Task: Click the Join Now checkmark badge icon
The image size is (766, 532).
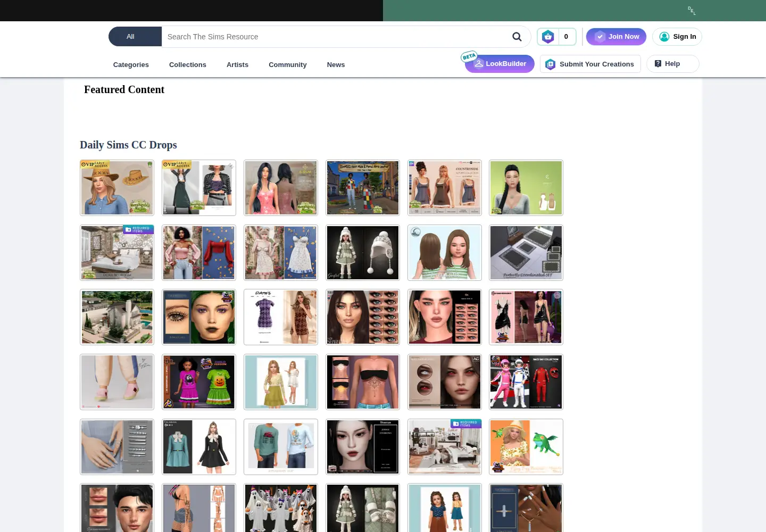Action: (x=600, y=37)
